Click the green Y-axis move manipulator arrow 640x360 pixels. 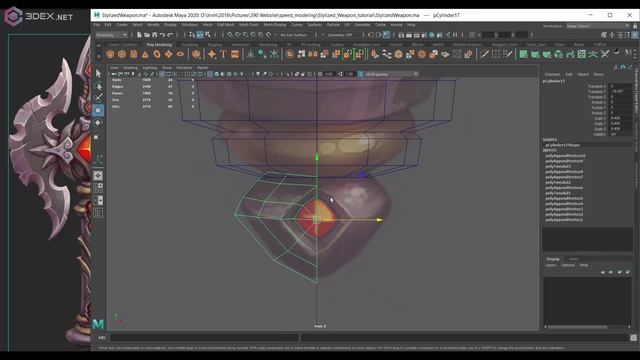tap(317, 157)
